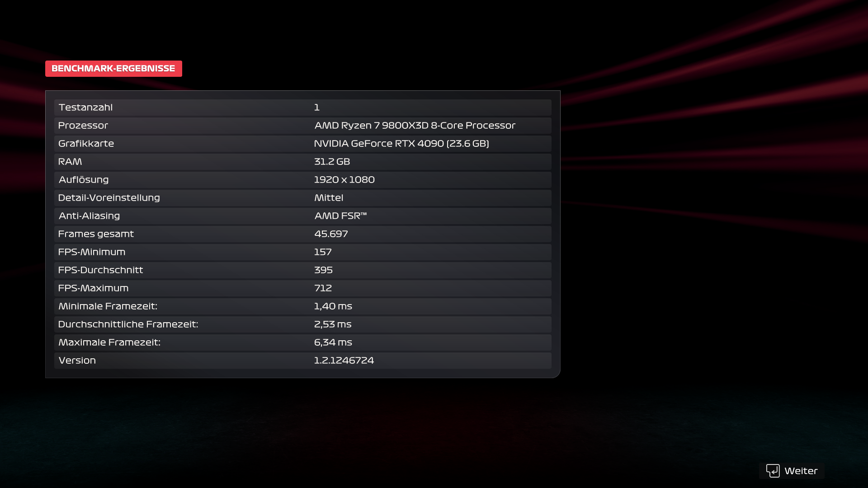This screenshot has height=488, width=868.
Task: Click the Enter key icon beside Weiter
Action: click(773, 471)
